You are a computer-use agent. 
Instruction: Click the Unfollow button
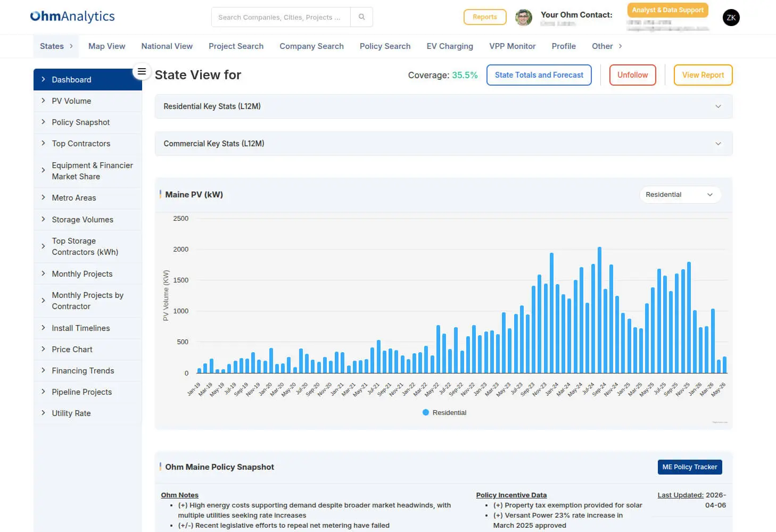(x=632, y=75)
